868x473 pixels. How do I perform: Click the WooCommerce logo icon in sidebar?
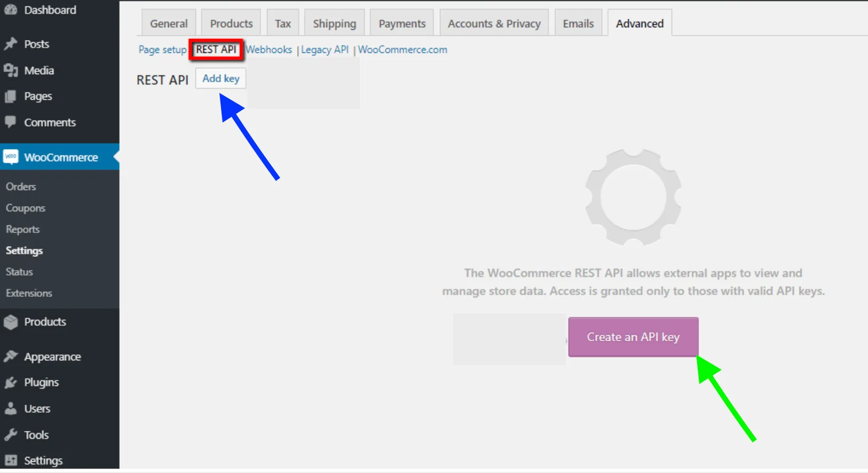11,157
